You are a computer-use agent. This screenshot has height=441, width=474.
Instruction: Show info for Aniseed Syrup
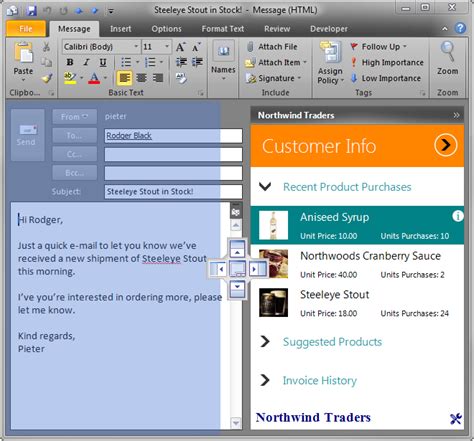458,216
